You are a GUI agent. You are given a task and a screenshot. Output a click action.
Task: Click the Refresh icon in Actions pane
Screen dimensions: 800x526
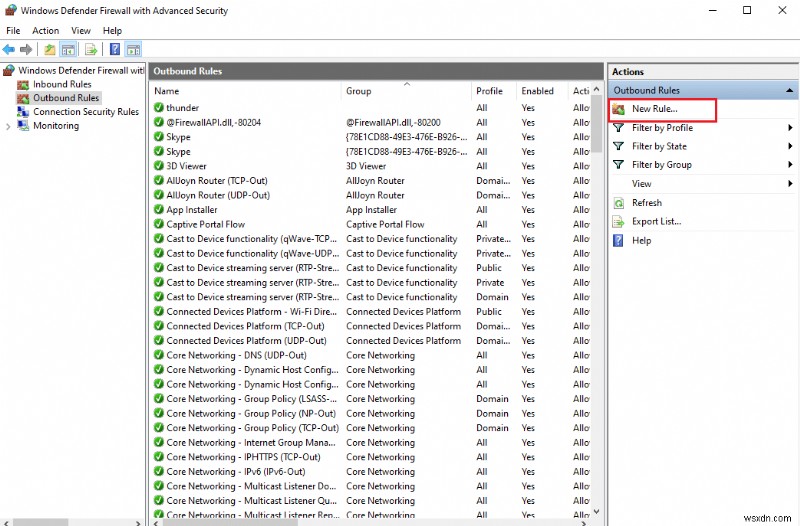pyautogui.click(x=618, y=203)
